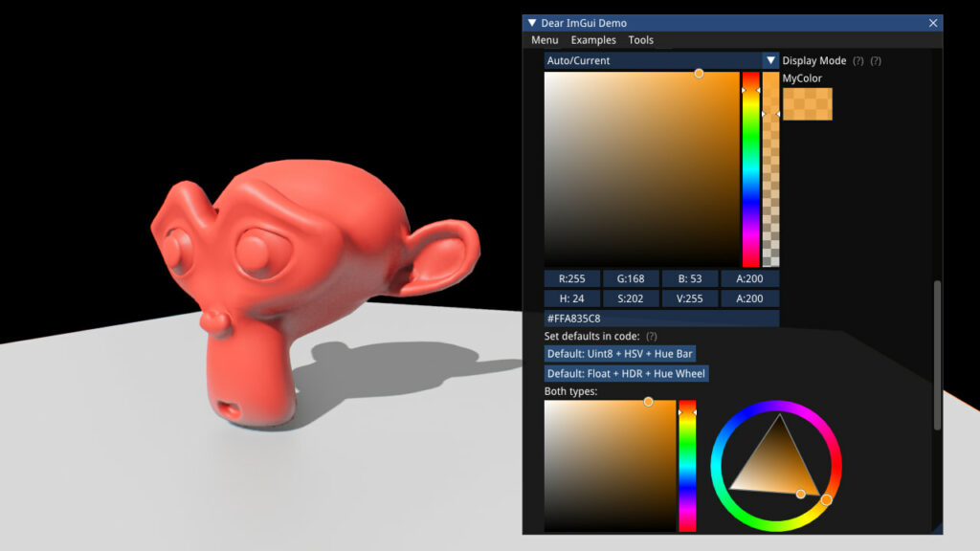Pick a color in the large saturation square
The image size is (980, 551).
click(x=642, y=169)
